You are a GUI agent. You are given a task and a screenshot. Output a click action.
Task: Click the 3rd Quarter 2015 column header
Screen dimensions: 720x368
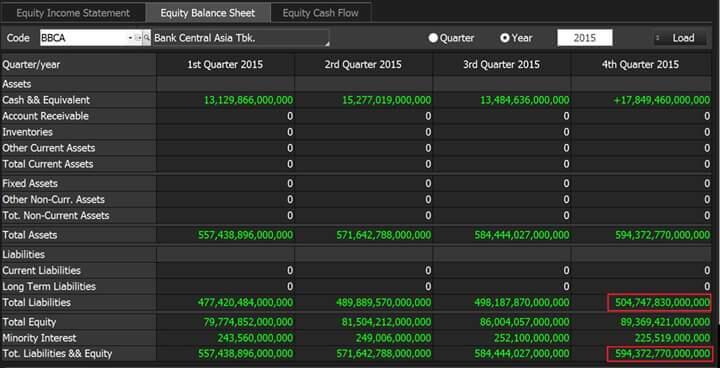click(x=501, y=64)
